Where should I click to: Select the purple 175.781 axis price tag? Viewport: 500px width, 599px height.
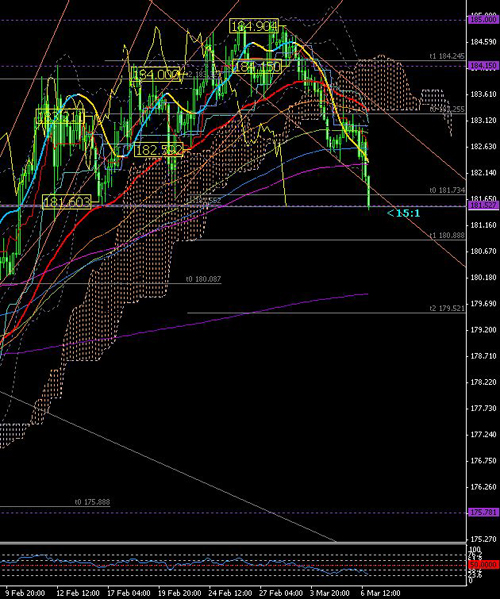pos(483,512)
